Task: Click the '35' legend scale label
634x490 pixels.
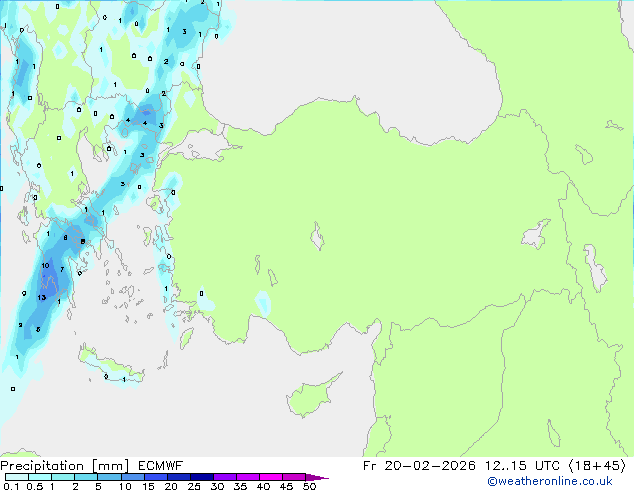Action: (240, 486)
